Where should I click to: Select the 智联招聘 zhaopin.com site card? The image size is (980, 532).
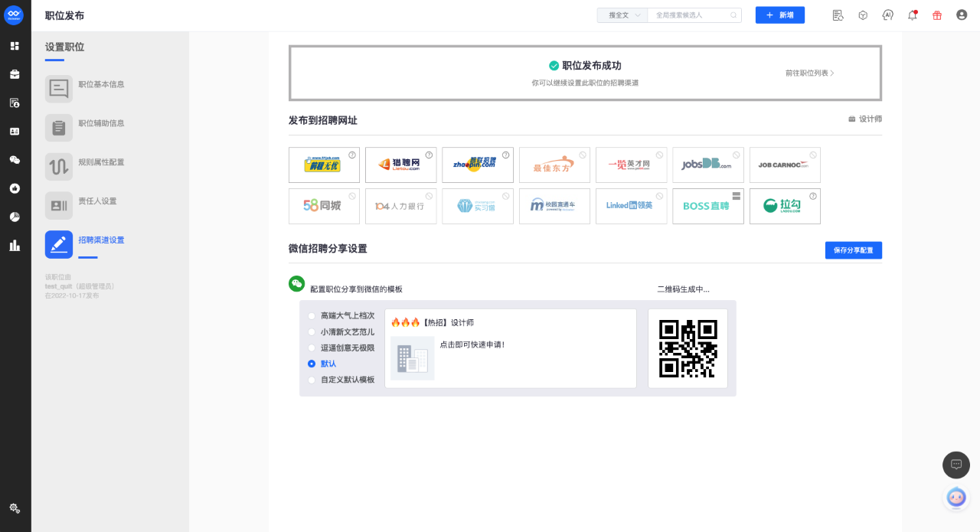[478, 165]
